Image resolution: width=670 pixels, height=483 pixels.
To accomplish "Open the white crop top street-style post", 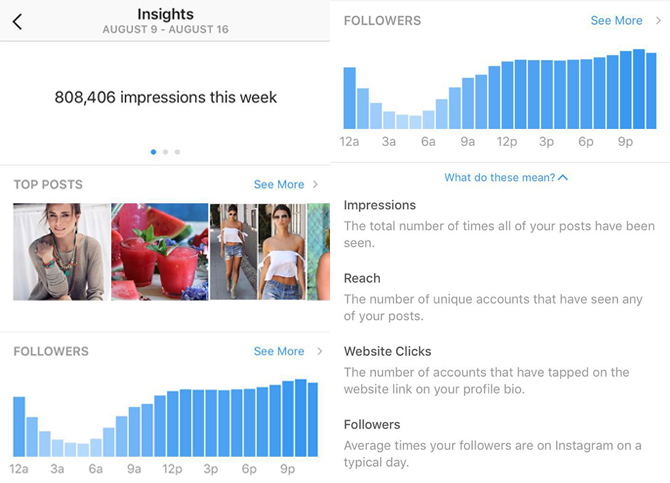I will point(258,252).
